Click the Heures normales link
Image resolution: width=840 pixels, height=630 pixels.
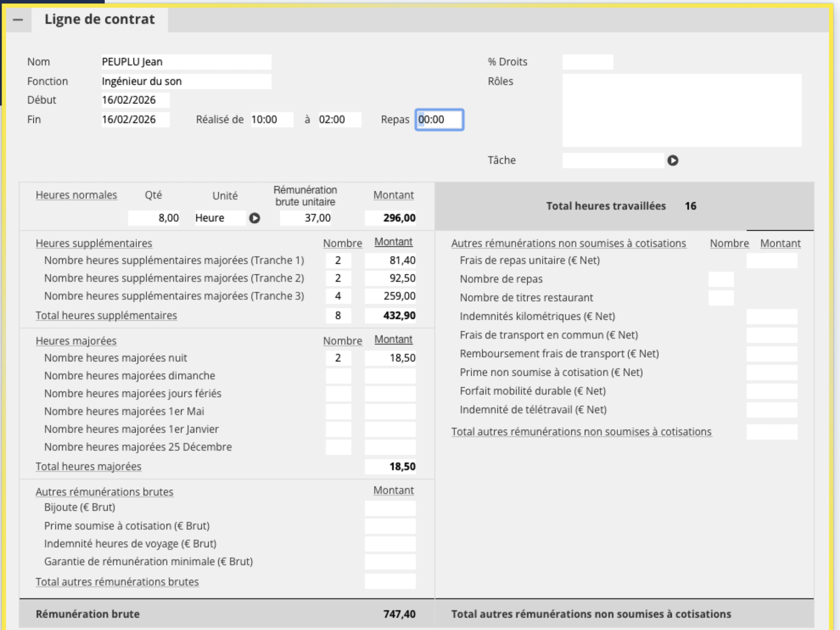tap(76, 195)
